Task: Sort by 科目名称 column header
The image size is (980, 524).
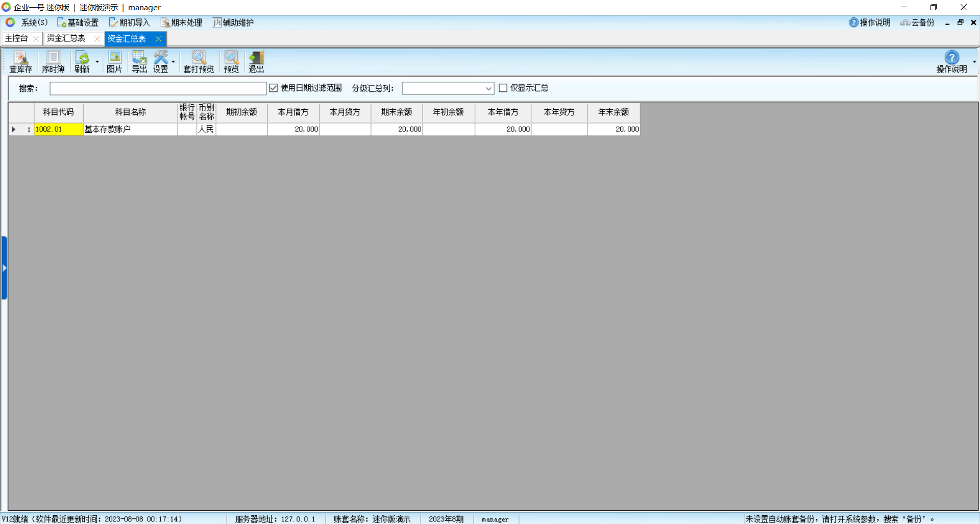Action: pyautogui.click(x=130, y=112)
